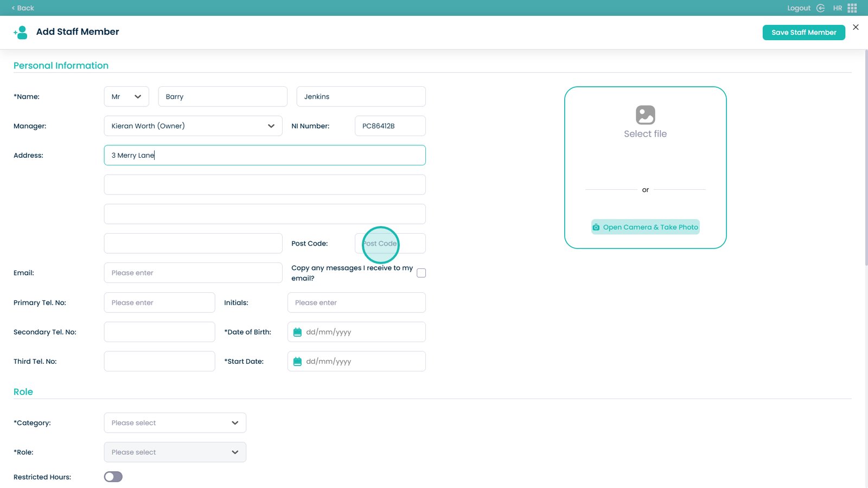Click the logout arrow icon
This screenshot has width=868, height=488.
pyautogui.click(x=820, y=8)
